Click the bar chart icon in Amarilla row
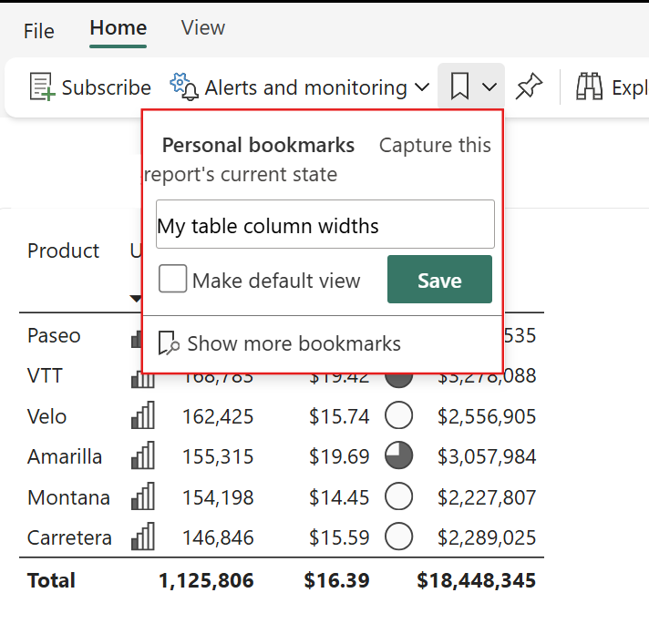Viewport: 649px width, 644px height. click(x=143, y=455)
